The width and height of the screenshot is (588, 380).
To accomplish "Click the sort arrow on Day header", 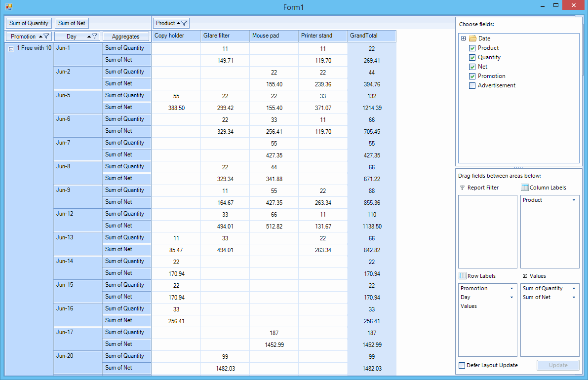I will [89, 37].
